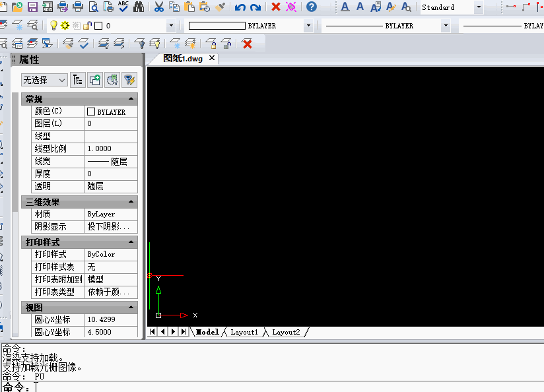Toggle layer 0 freeze sun icon
This screenshot has width=544, height=392.
[x=65, y=25]
